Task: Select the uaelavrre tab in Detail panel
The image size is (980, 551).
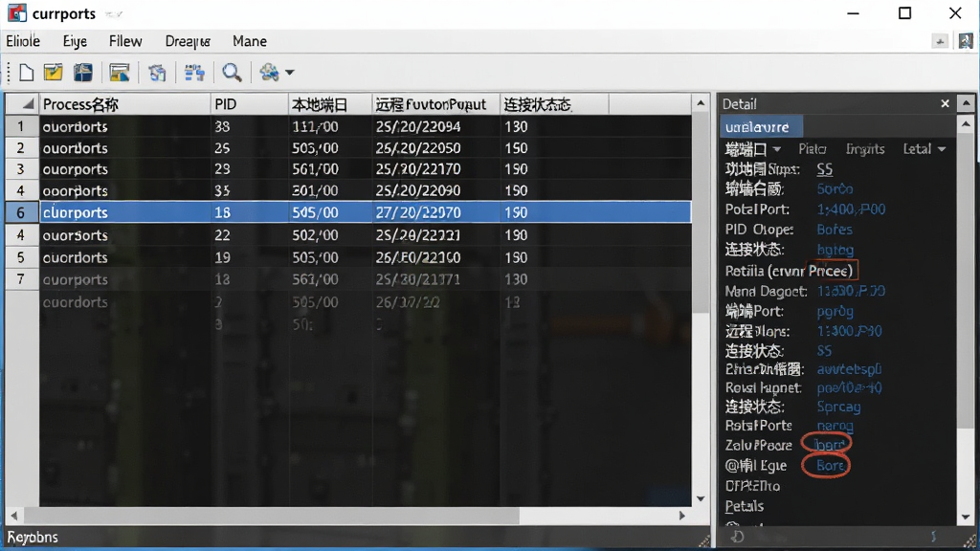Action: click(x=761, y=127)
